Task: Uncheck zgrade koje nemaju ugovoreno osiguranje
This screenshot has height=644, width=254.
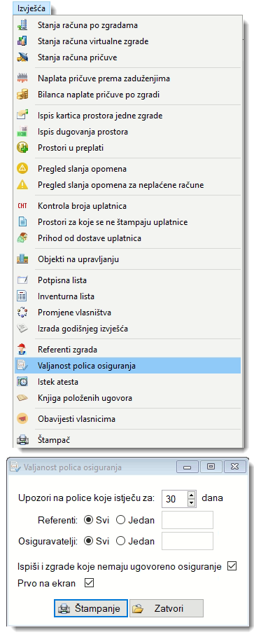Action: click(232, 566)
